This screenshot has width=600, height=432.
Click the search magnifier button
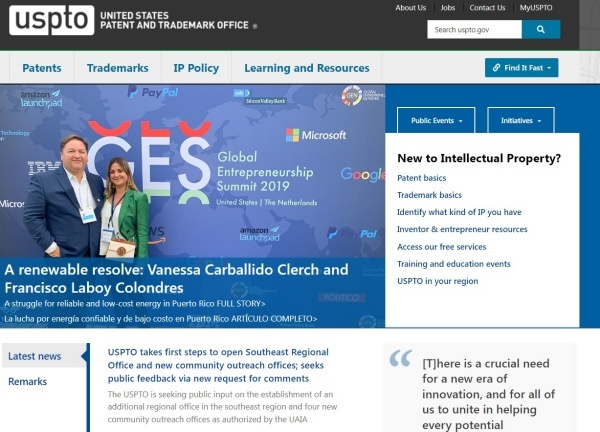point(541,29)
